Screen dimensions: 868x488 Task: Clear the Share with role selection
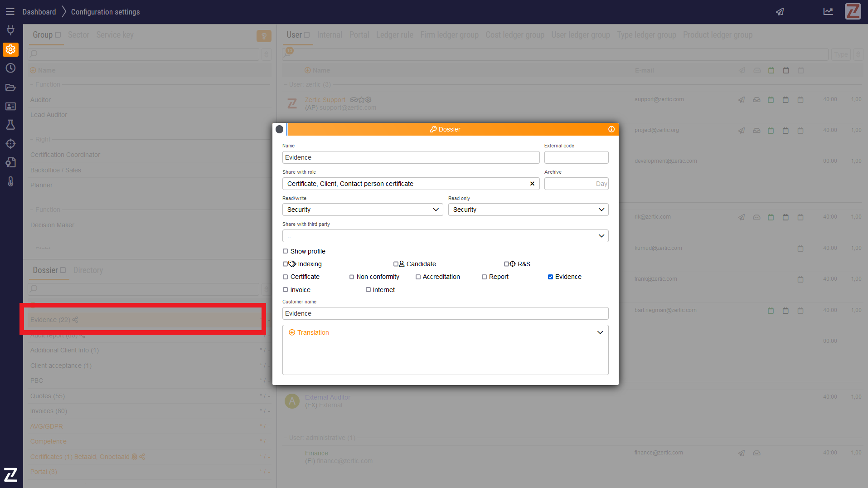(532, 184)
